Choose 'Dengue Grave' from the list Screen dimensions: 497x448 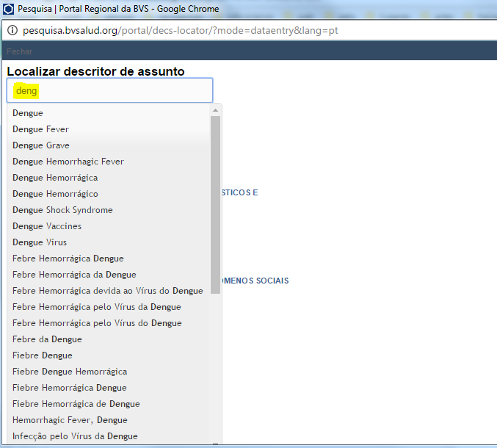[x=109, y=145]
